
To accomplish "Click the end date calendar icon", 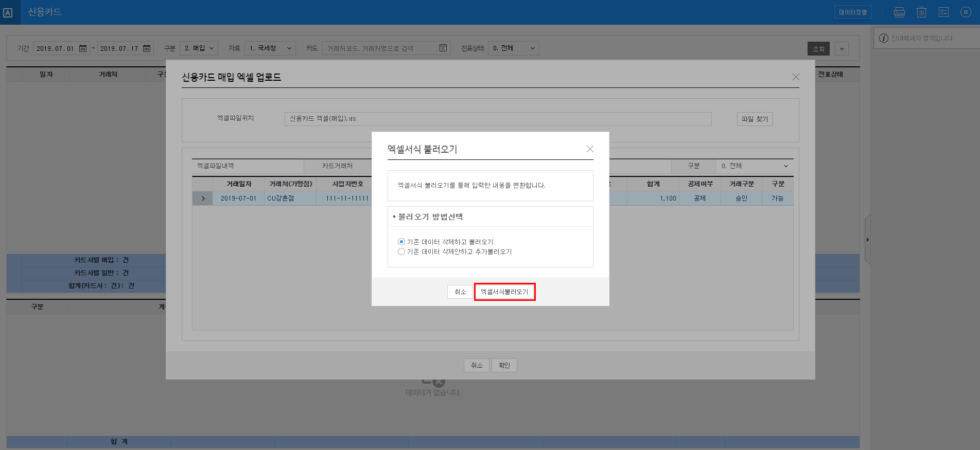I will click(x=147, y=48).
